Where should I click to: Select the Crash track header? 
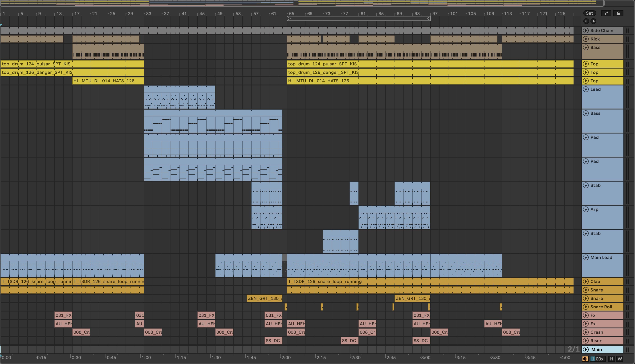click(x=603, y=332)
